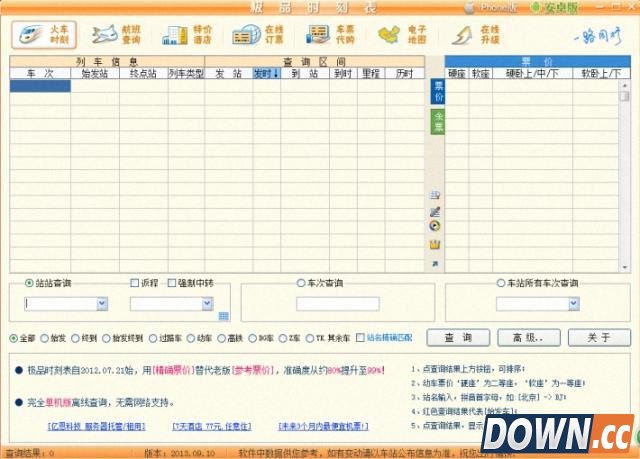640x459 pixels.
Task: Select the 车次查询 radio button
Action: point(301,282)
